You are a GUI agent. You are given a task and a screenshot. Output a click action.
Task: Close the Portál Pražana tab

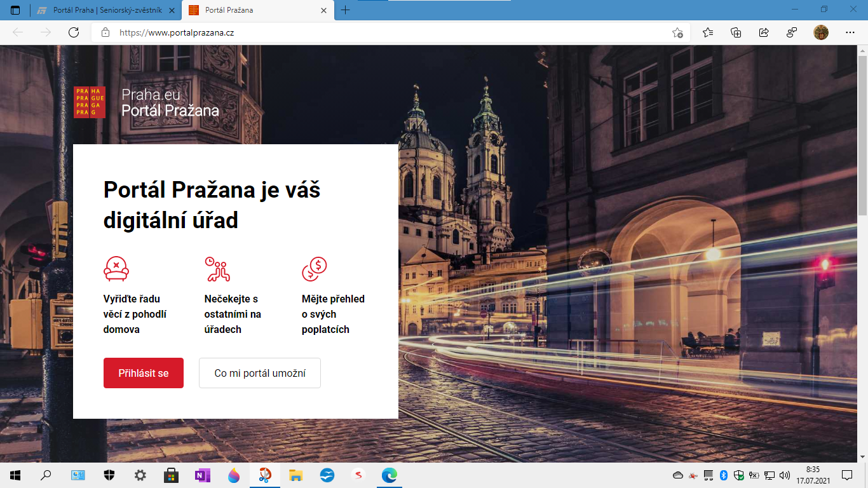(x=324, y=10)
